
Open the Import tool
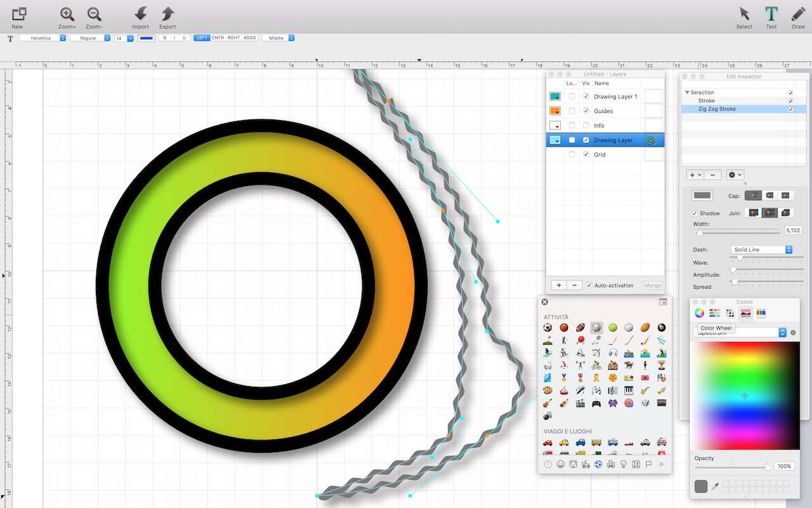click(x=140, y=14)
